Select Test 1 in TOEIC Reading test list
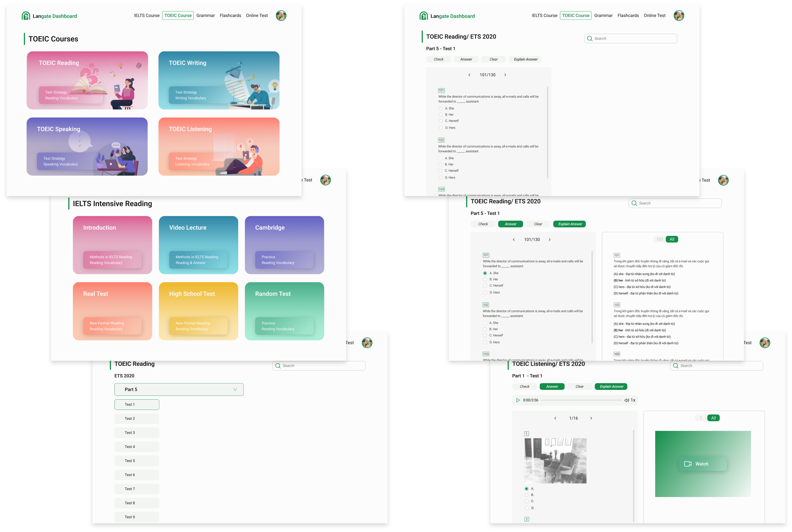The height and width of the screenshot is (532, 792). 137,405
